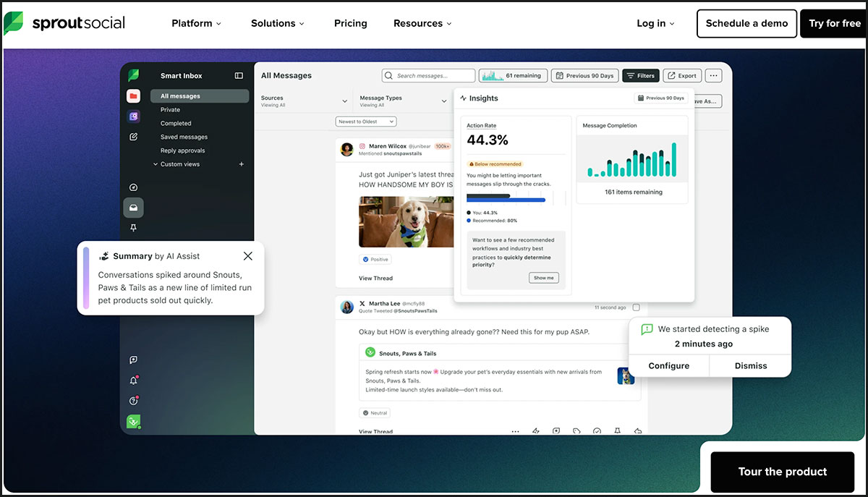Image resolution: width=868 pixels, height=497 pixels.
Task: Click the plus-square icon on Martha's message
Action: [x=556, y=430]
